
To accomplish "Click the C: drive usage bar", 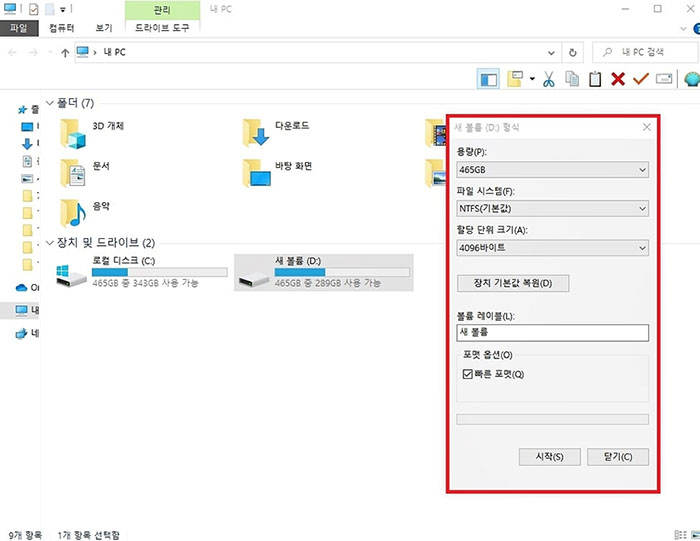I will [160, 272].
